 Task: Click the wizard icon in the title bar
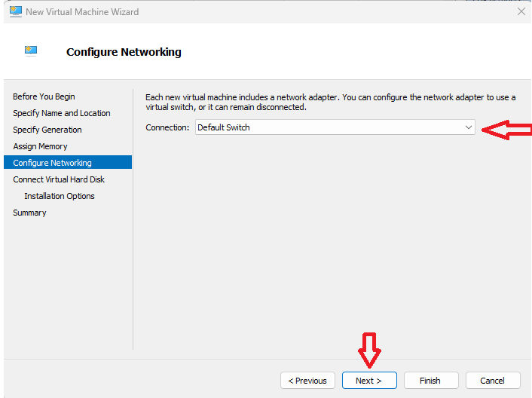[x=15, y=11]
